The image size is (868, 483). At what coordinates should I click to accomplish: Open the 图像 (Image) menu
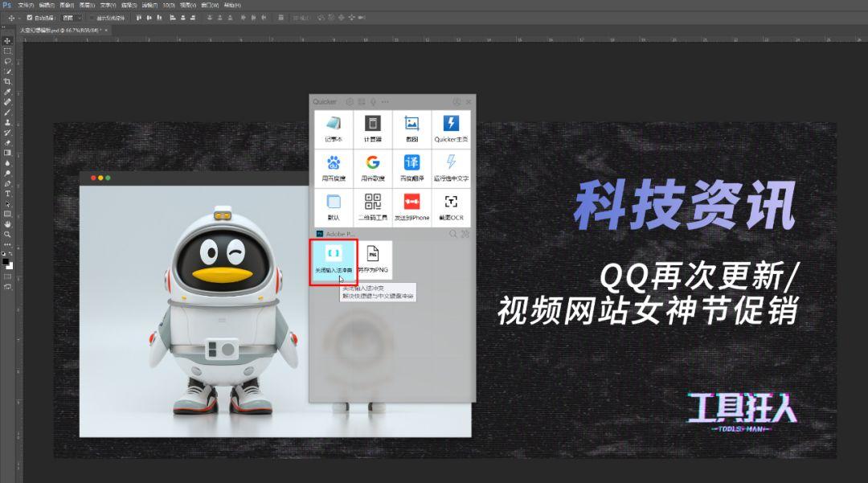click(x=67, y=5)
